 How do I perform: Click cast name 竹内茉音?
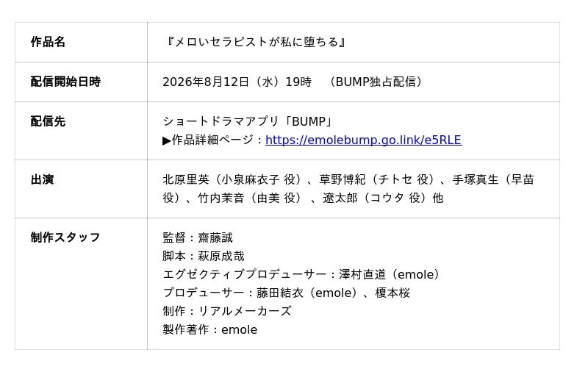[221, 198]
